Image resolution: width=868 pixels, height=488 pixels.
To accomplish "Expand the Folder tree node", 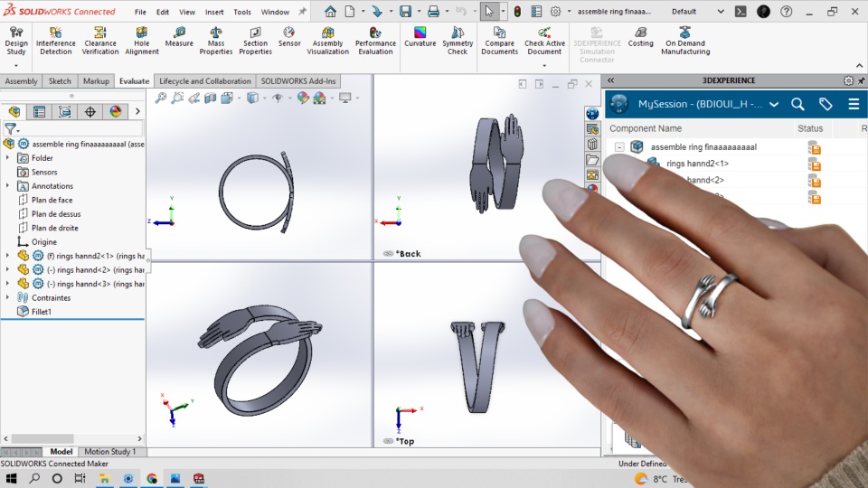I will (x=7, y=157).
